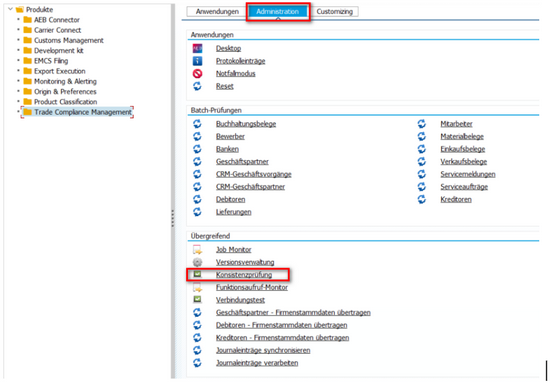Viewport: 550px width, 383px height.
Task: Run the Verbindungstest link
Action: coord(240,300)
